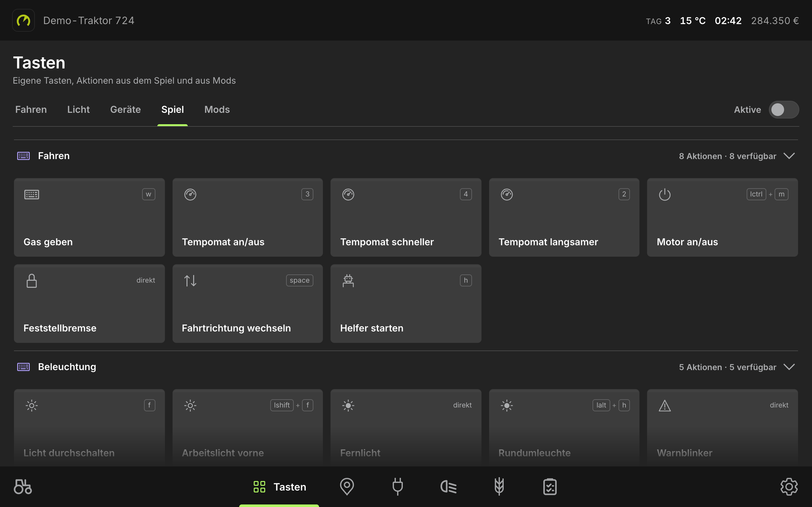Collapse the Fahren section chevron

click(x=789, y=156)
